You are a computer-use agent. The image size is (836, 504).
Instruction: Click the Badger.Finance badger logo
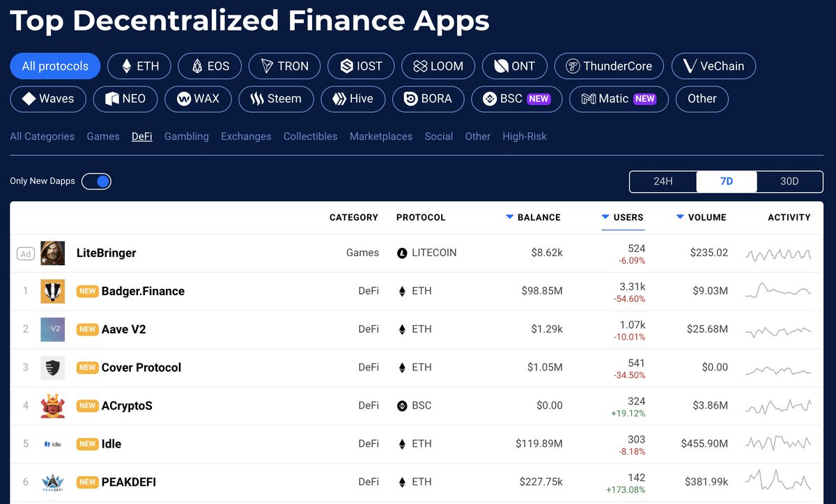click(x=53, y=291)
